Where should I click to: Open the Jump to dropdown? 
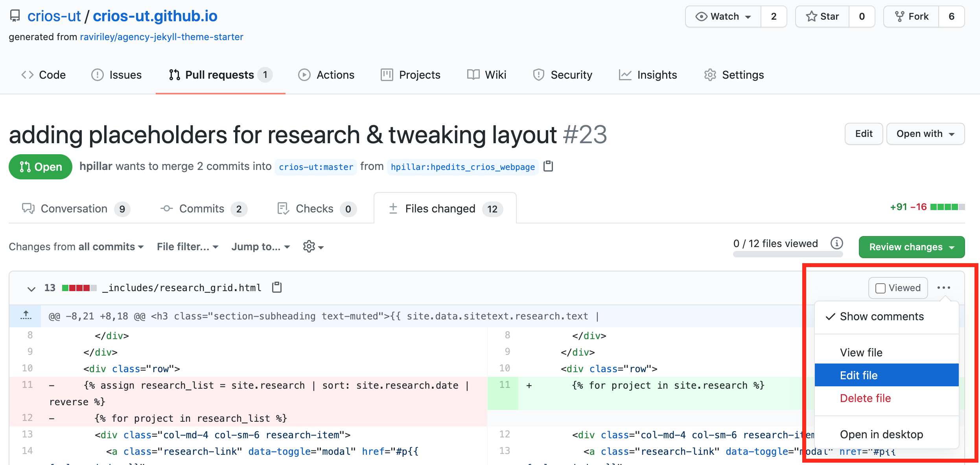tap(260, 247)
